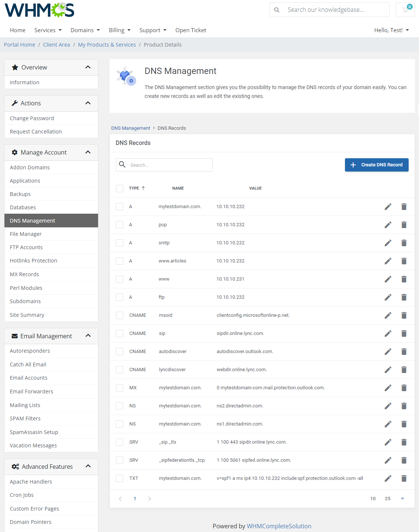The width and height of the screenshot is (419, 532).
Task: Click the WHMCS logo
Action: (38, 10)
